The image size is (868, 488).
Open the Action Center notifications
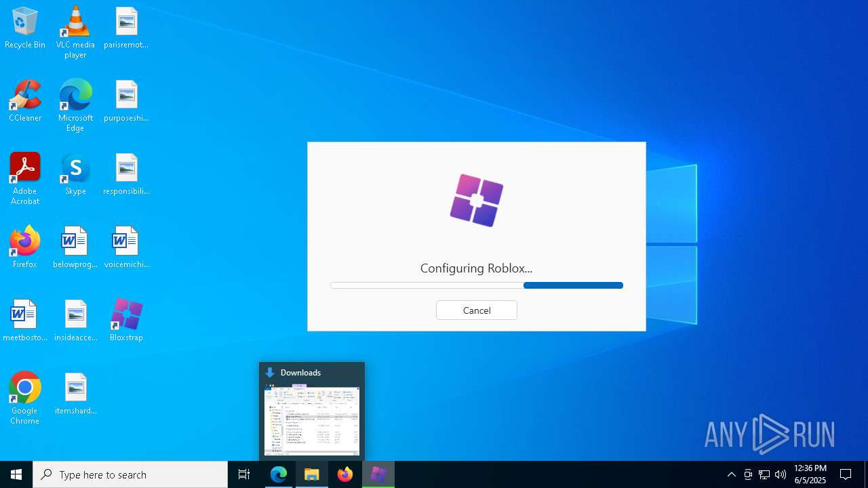point(846,474)
